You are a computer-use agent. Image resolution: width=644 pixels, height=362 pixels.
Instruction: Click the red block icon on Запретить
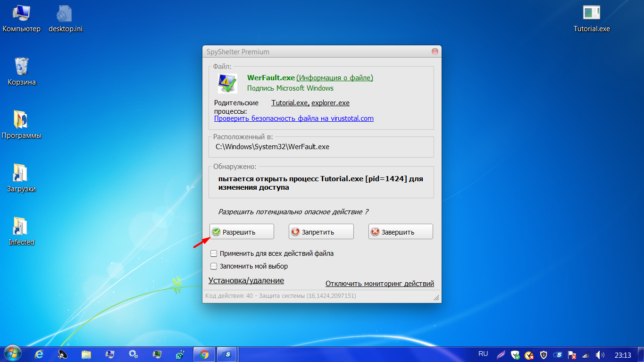coord(296,232)
